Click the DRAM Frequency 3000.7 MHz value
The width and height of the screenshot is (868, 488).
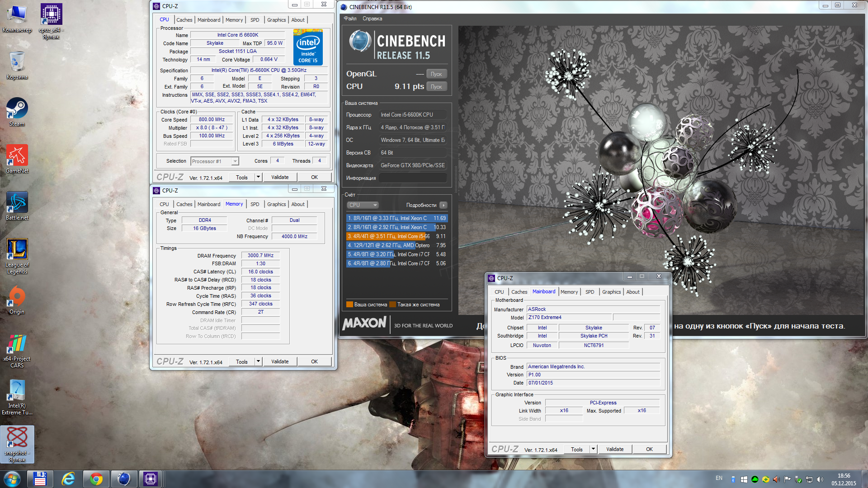pos(260,255)
